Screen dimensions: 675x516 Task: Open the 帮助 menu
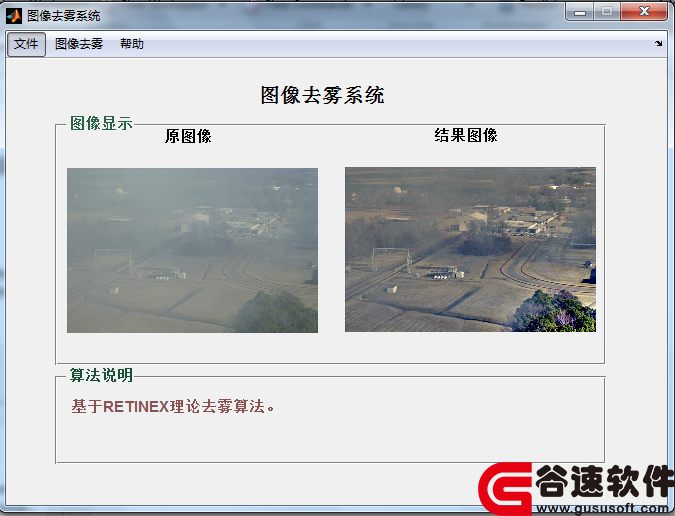coord(132,44)
